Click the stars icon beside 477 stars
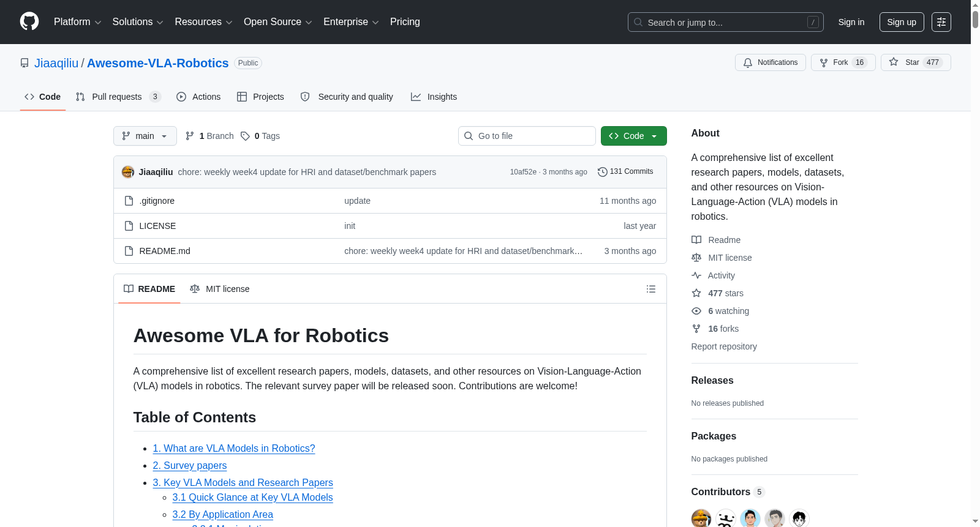Screen dimensions: 980x527 coord(696,293)
